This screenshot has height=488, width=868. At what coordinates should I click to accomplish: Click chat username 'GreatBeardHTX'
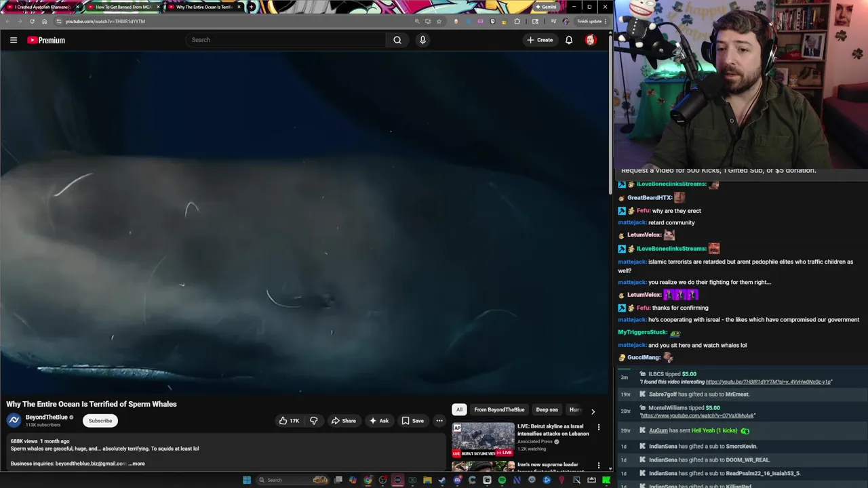649,197
